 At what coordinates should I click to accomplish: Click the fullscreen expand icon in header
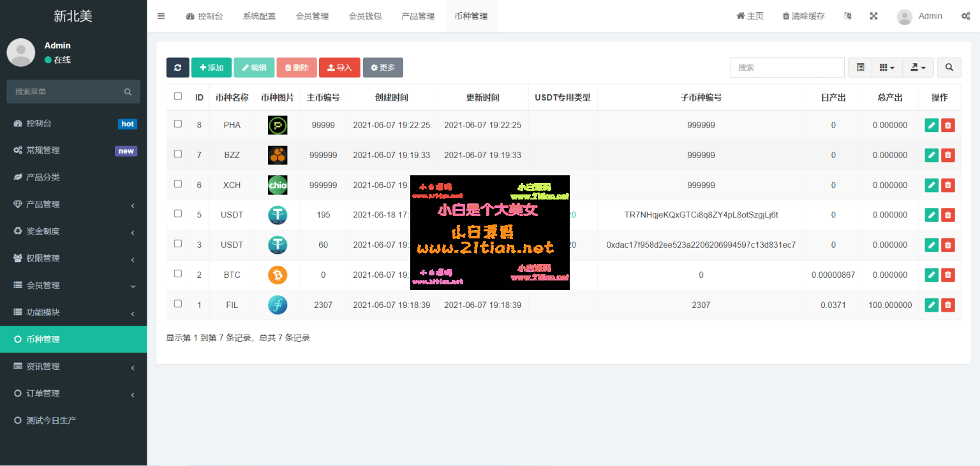coord(873,16)
